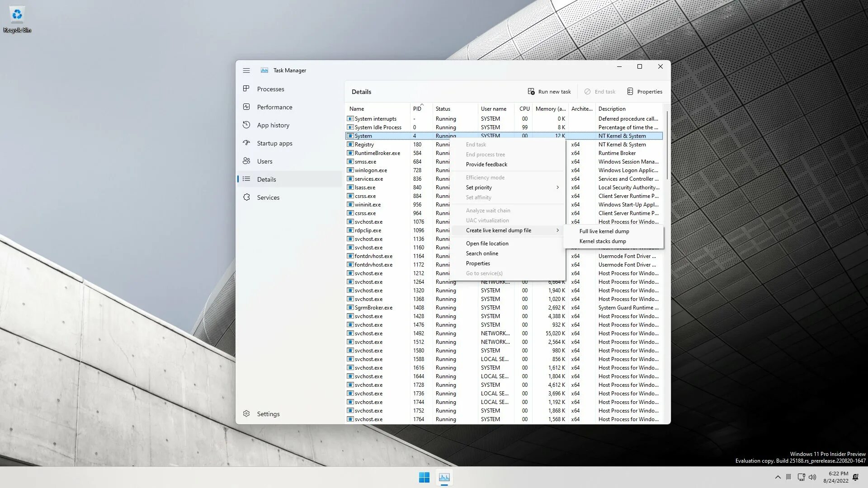Toggle the hamburger navigation menu
Screen dimensions: 868x488
click(246, 70)
